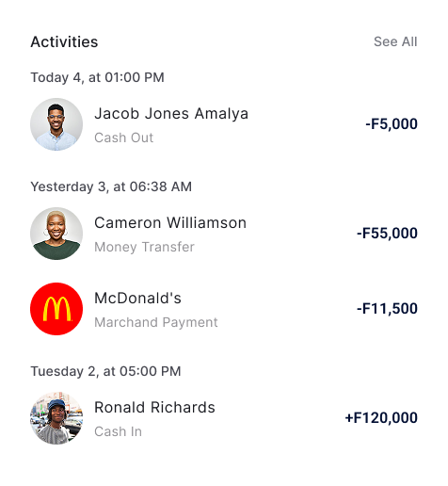Click the -F11,500 payment amount
The image size is (448, 486).
387,309
